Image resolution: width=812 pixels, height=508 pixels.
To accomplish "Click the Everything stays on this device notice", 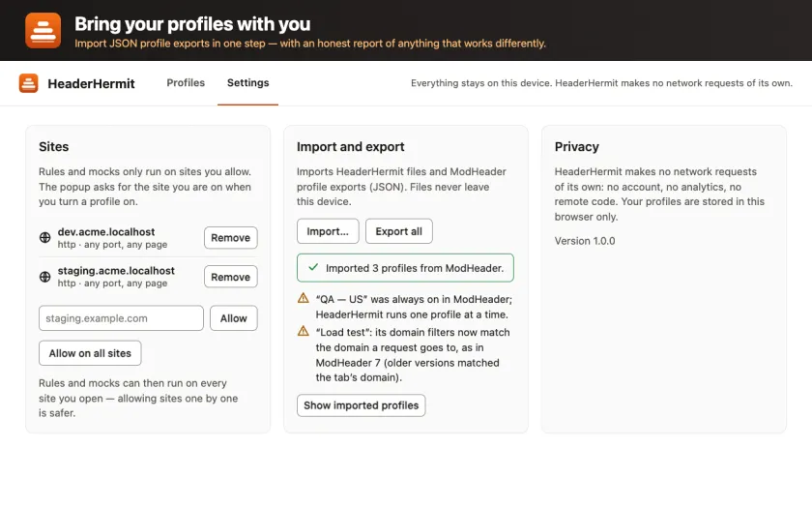I will point(601,83).
